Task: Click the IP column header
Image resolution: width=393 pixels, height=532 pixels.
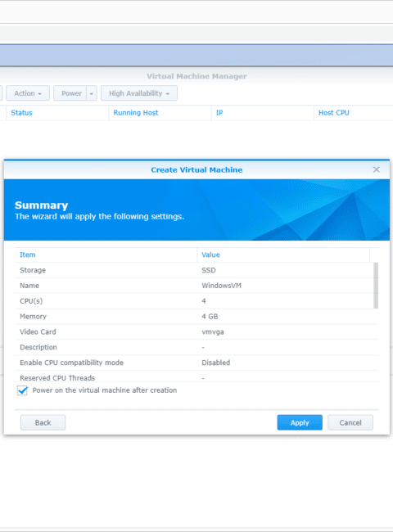Action: (x=263, y=113)
